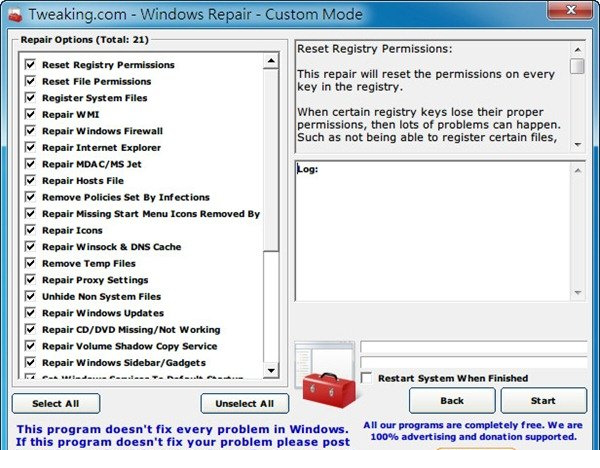Toggle the Repair WMI checkbox
Image resolution: width=600 pixels, height=468 pixels.
pos(30,114)
